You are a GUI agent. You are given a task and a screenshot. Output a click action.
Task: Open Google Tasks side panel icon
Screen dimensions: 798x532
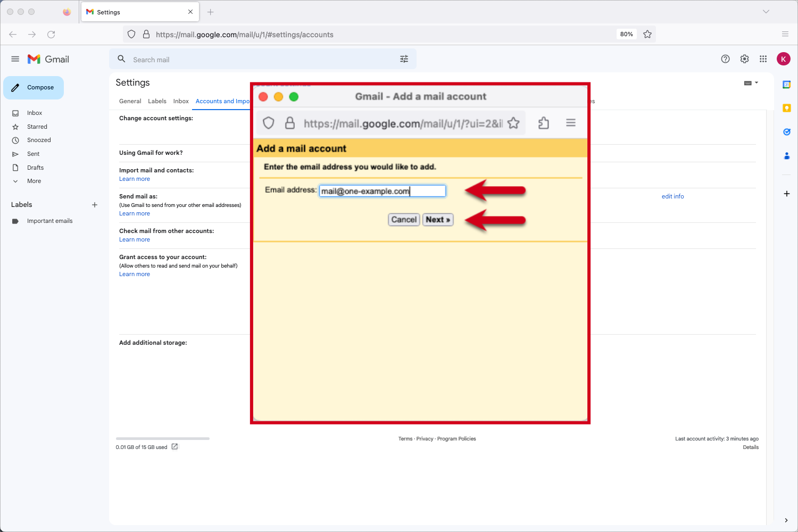[x=787, y=132]
